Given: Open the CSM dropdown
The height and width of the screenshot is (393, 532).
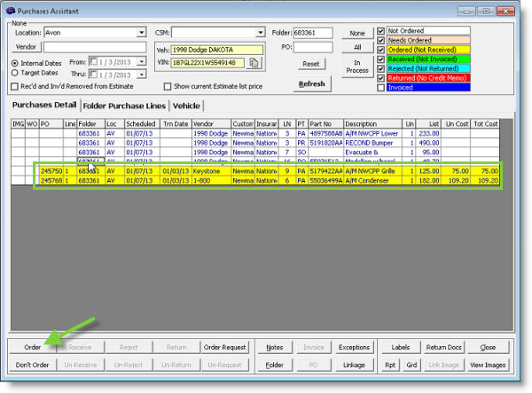Looking at the screenshot, I should (260, 33).
